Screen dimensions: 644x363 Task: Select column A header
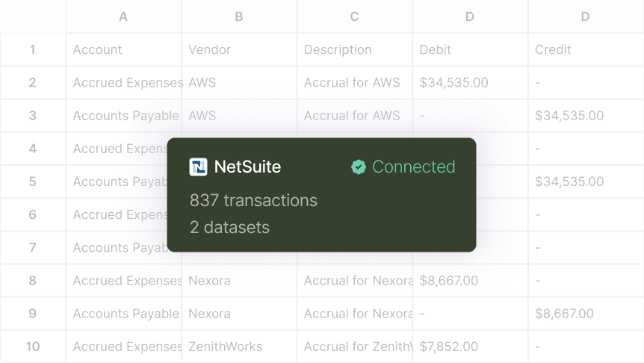[123, 16]
